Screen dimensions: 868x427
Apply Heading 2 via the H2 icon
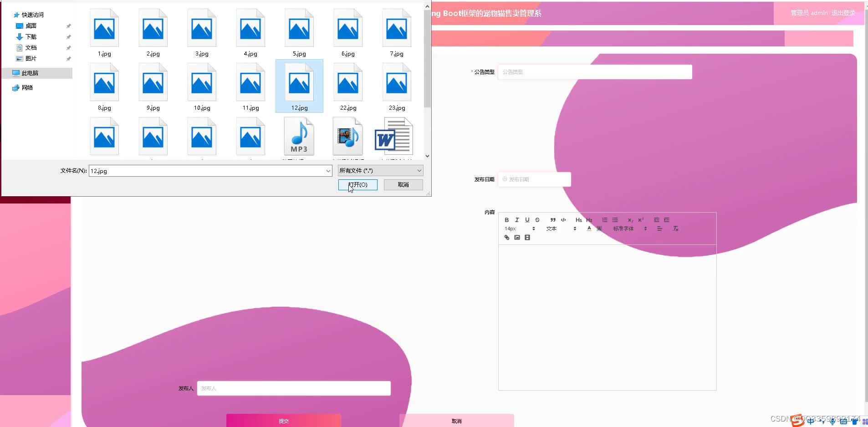589,220
